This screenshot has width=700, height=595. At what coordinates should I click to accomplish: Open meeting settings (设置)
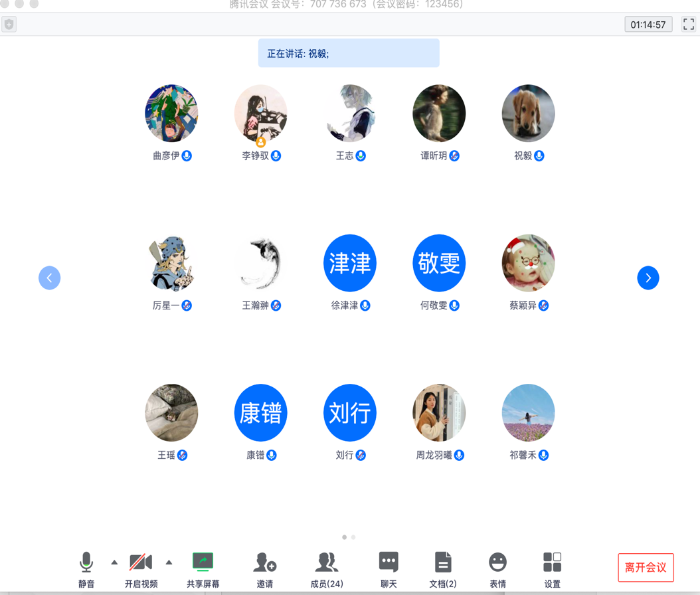(552, 562)
